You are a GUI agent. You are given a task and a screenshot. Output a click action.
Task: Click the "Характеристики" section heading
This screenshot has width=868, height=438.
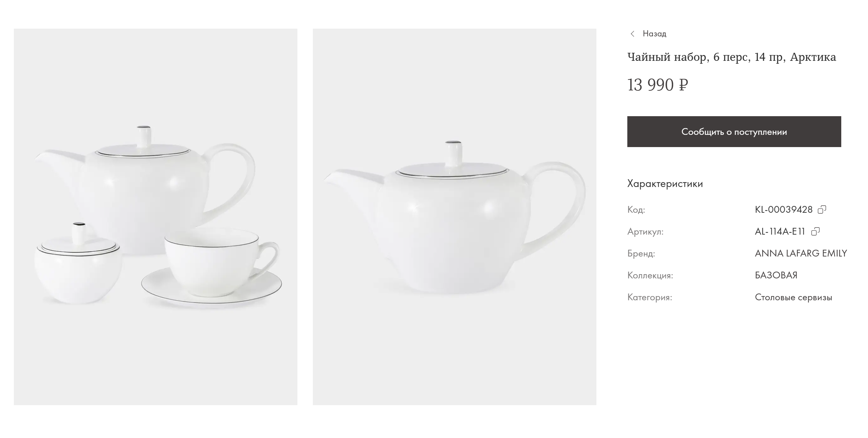[665, 184]
